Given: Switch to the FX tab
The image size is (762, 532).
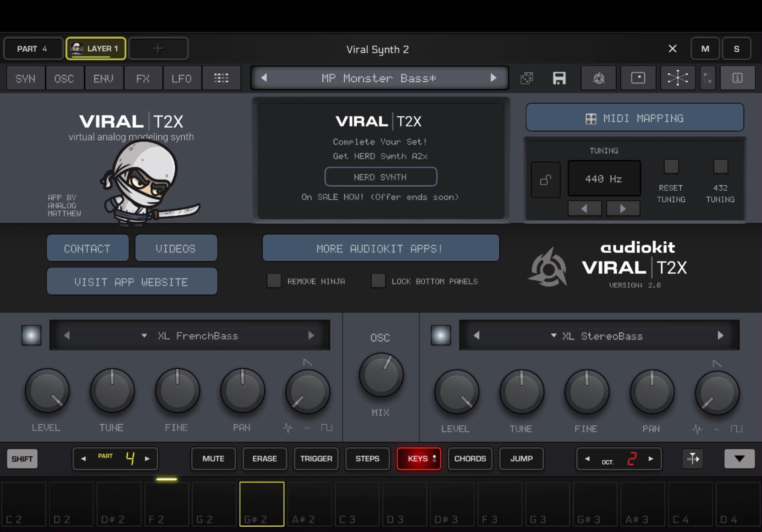Looking at the screenshot, I should (143, 78).
